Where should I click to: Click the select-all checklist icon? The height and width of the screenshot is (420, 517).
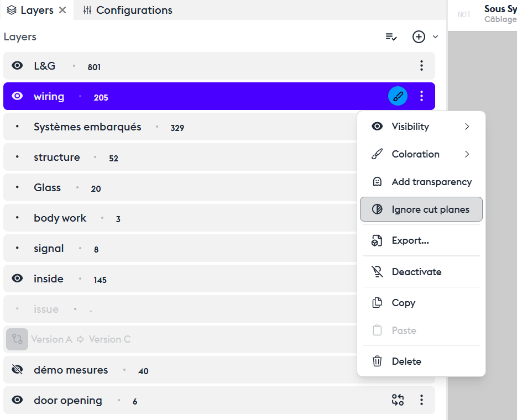(x=391, y=36)
